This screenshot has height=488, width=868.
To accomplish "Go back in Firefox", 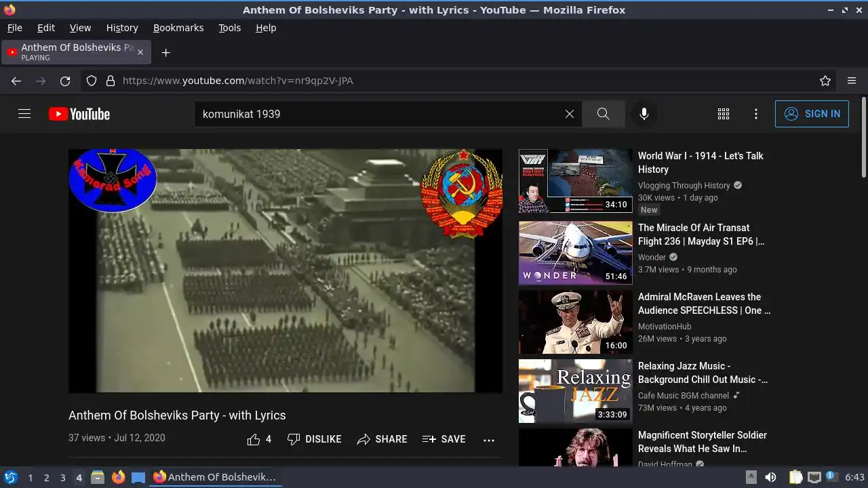I will (16, 81).
